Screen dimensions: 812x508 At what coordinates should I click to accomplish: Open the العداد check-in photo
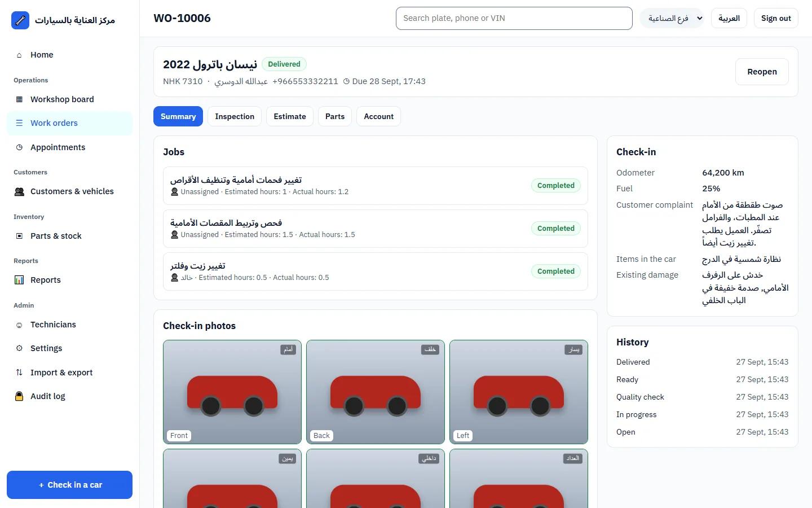pyautogui.click(x=519, y=479)
